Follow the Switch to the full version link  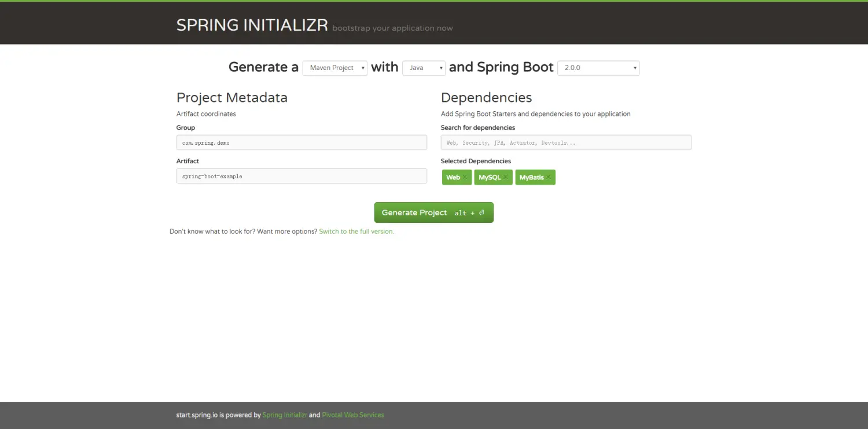tap(356, 232)
